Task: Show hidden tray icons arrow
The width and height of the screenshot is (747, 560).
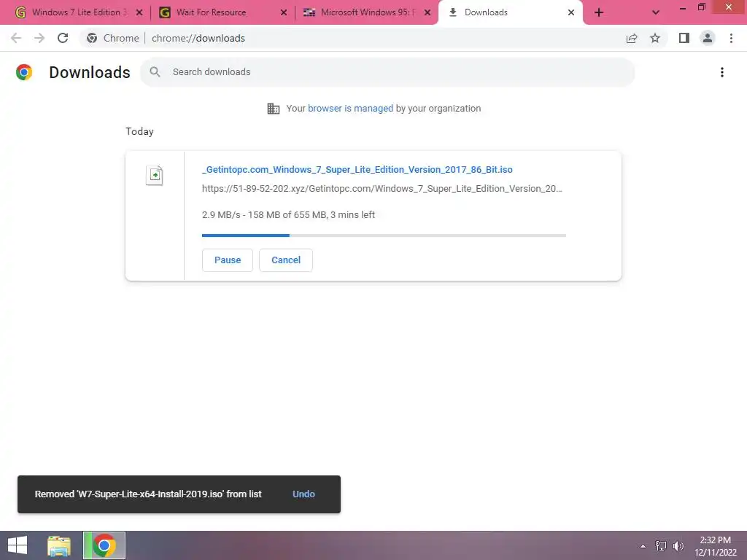Action: pos(643,546)
